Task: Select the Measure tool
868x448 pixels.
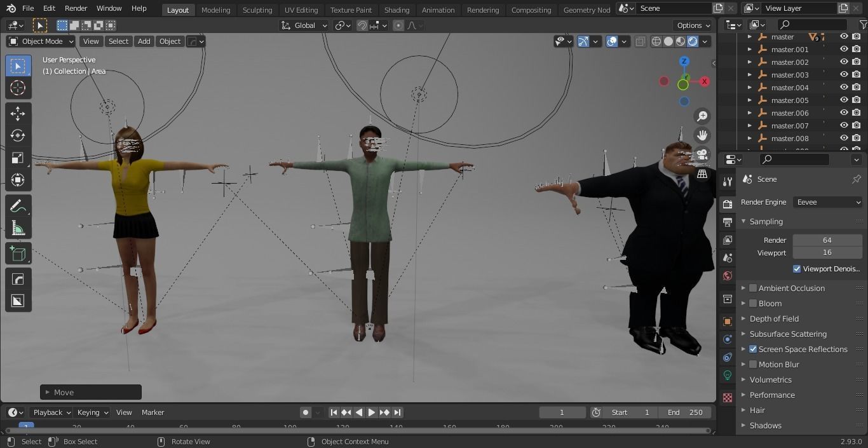Action: pyautogui.click(x=18, y=229)
